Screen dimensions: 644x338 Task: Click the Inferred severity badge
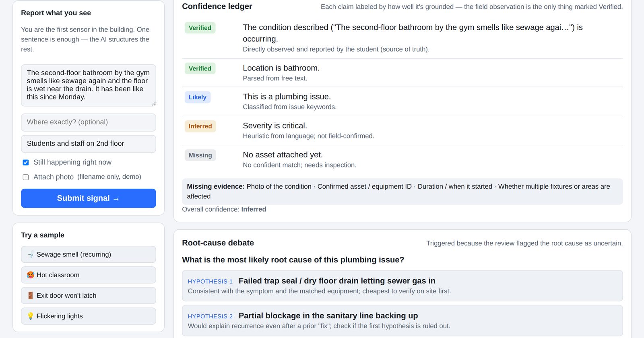coord(200,126)
